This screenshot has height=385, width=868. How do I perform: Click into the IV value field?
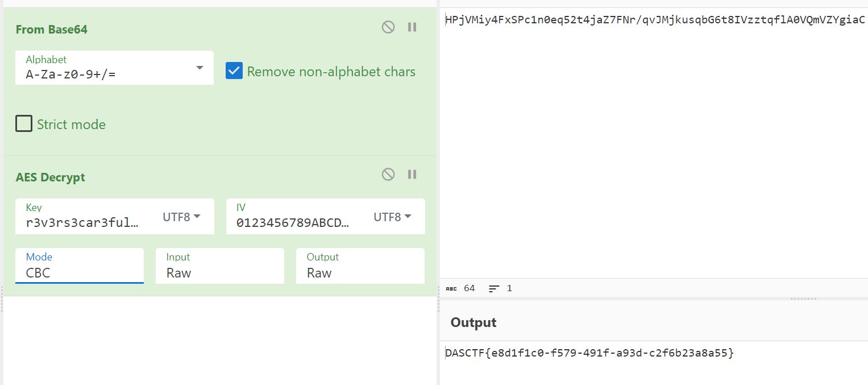tap(293, 222)
